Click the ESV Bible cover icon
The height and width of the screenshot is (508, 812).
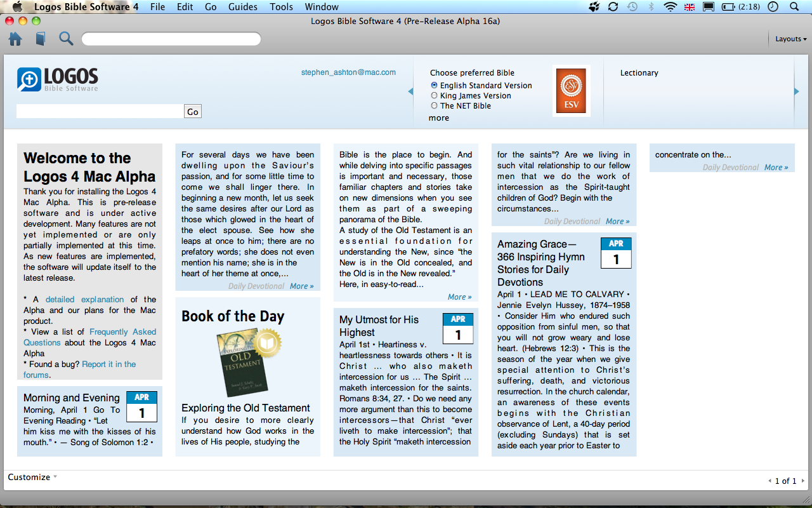click(x=571, y=91)
